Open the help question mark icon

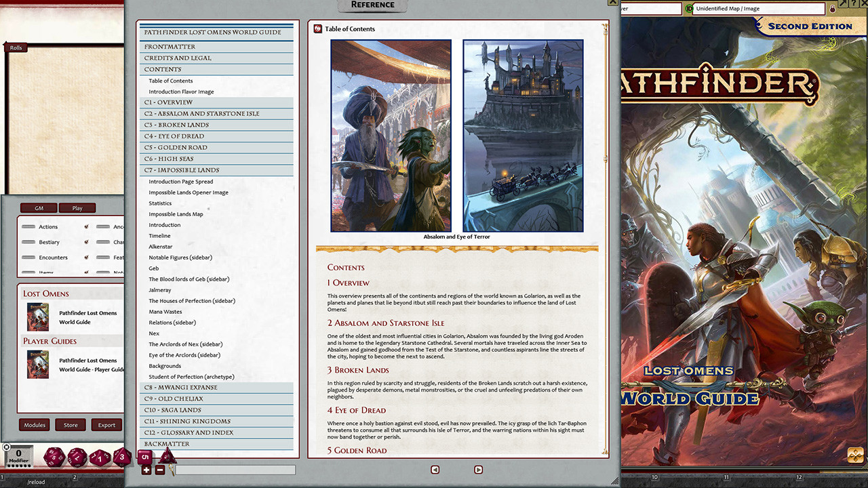click(x=854, y=3)
